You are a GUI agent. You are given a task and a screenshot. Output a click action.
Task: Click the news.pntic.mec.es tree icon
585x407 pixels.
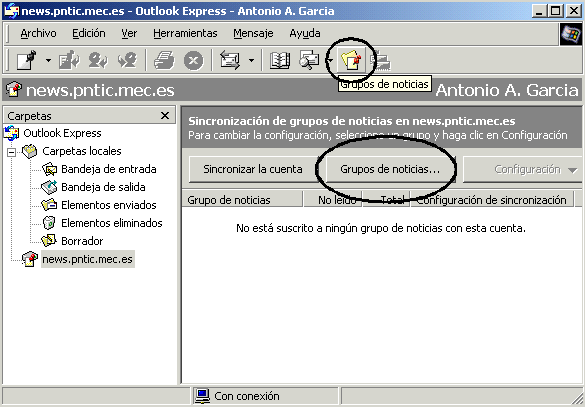pyautogui.click(x=30, y=259)
